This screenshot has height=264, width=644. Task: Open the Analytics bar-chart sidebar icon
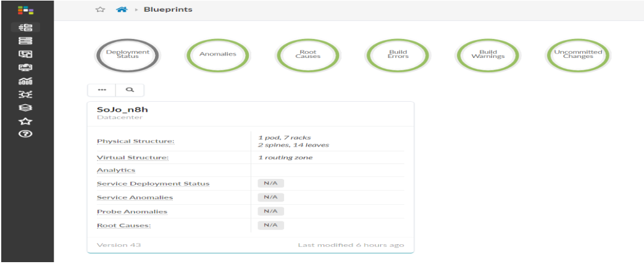(26, 81)
